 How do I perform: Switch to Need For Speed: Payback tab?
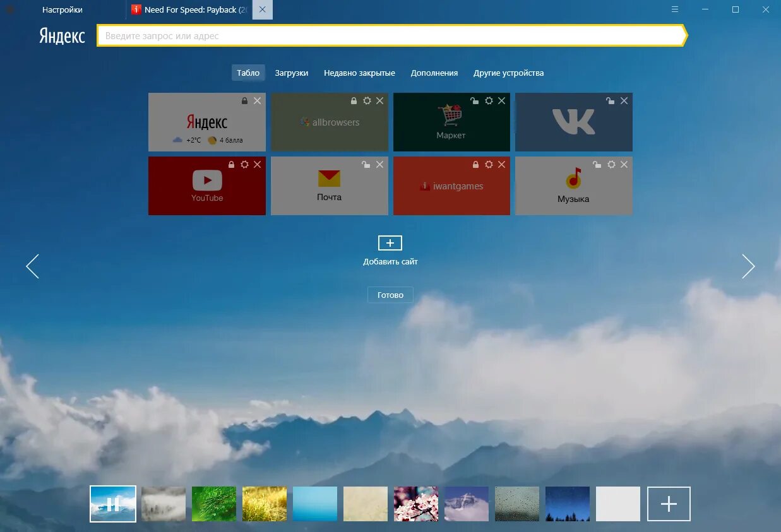pyautogui.click(x=189, y=9)
